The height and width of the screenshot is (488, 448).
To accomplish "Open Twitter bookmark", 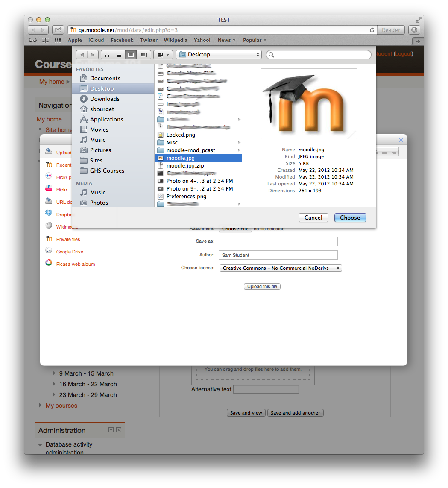I will coord(149,40).
